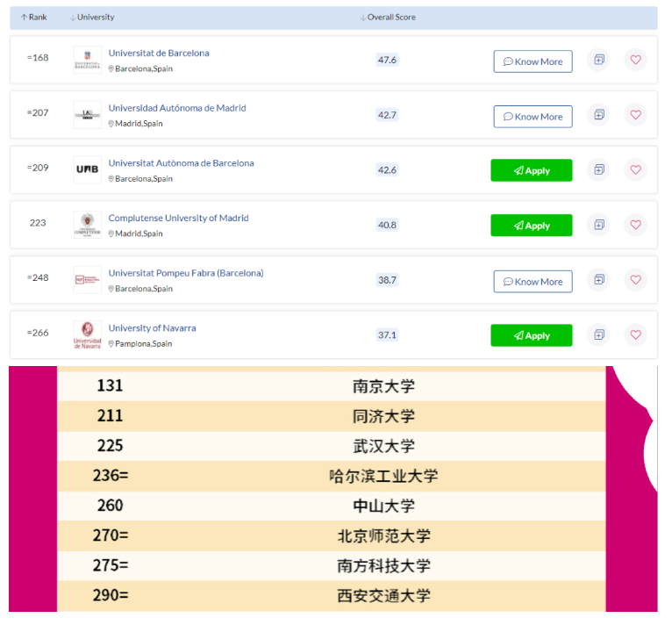
Task: Select the 38.7 overall score value
Action: click(x=387, y=280)
